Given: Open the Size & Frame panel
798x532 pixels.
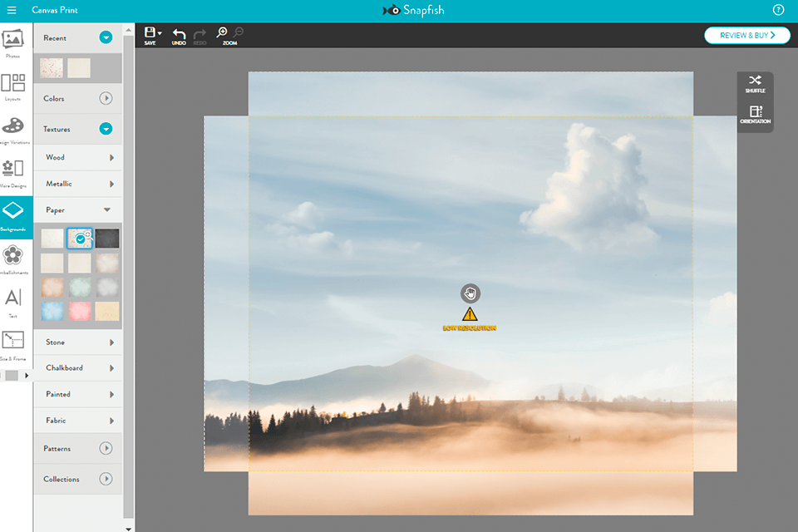Looking at the screenshot, I should (12, 346).
